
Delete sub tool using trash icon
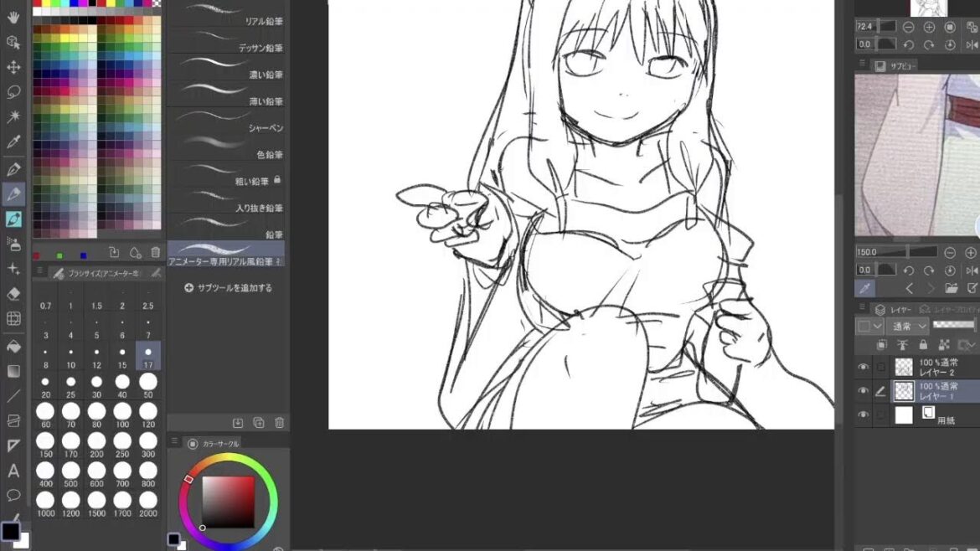(280, 423)
